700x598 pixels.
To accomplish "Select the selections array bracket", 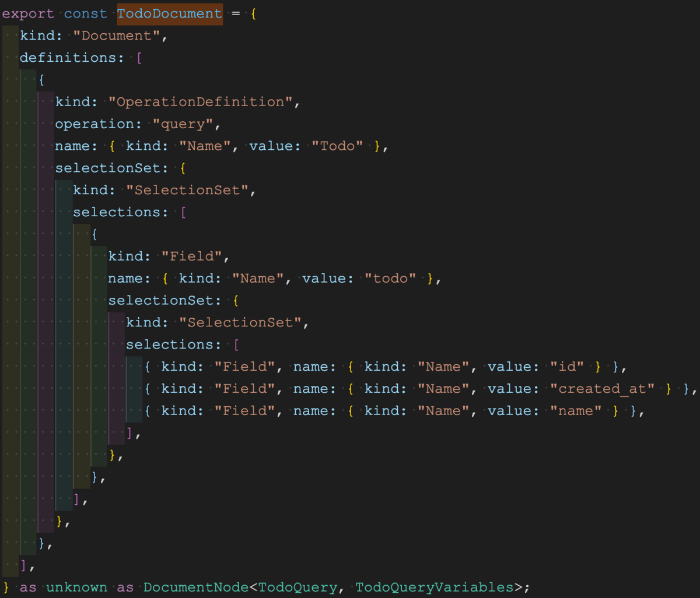I will pyautogui.click(x=184, y=212).
